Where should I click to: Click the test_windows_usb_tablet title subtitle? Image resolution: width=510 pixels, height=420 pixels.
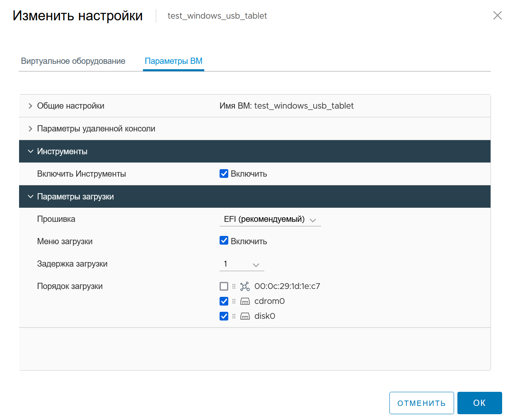[x=217, y=16]
